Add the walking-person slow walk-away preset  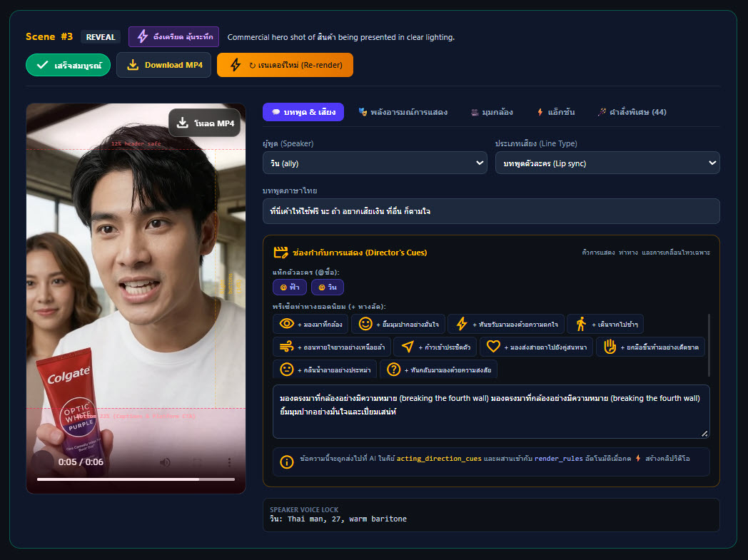(606, 324)
